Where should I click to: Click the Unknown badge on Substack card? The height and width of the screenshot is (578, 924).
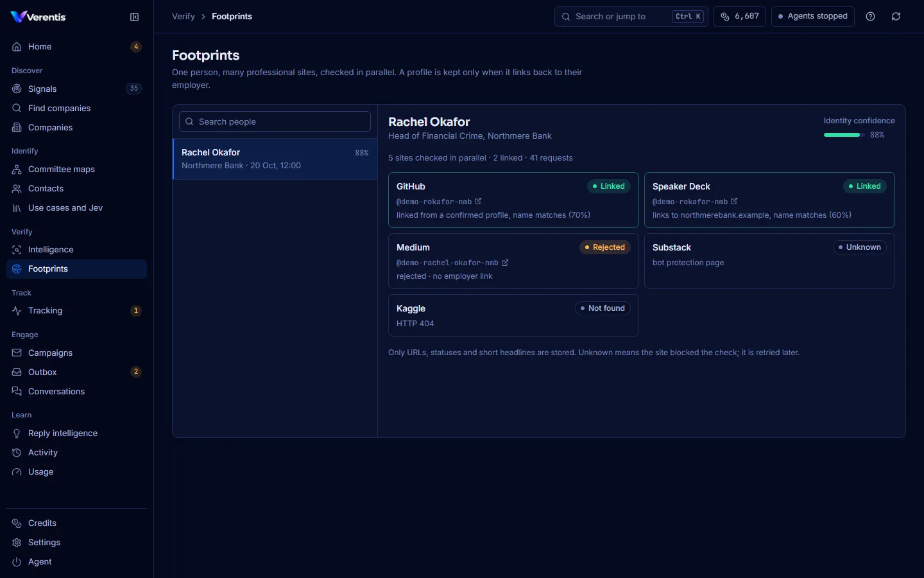tap(860, 247)
